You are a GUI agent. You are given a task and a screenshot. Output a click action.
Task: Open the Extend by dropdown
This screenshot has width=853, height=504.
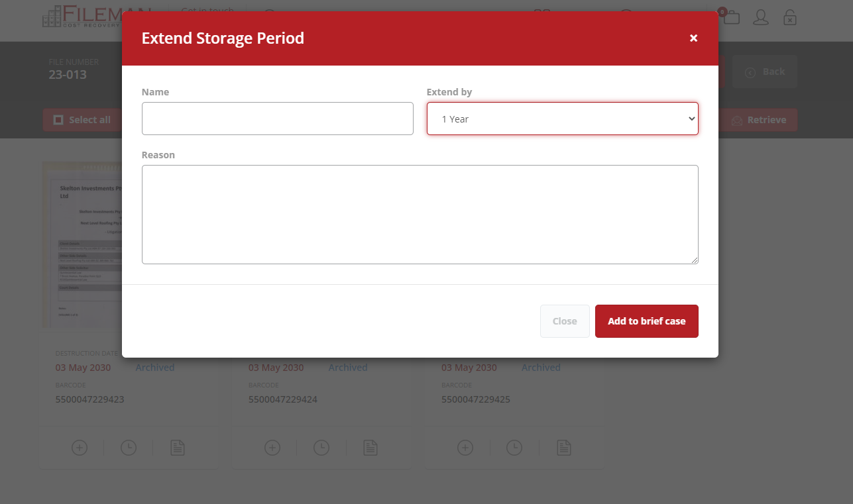click(562, 119)
